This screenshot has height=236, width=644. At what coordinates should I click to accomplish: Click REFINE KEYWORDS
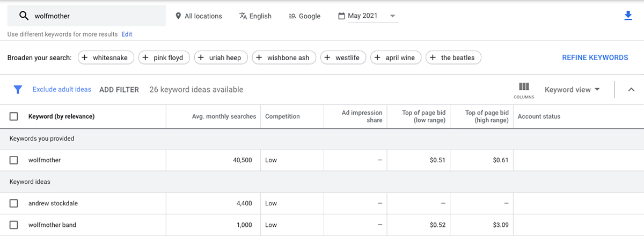[x=595, y=58]
